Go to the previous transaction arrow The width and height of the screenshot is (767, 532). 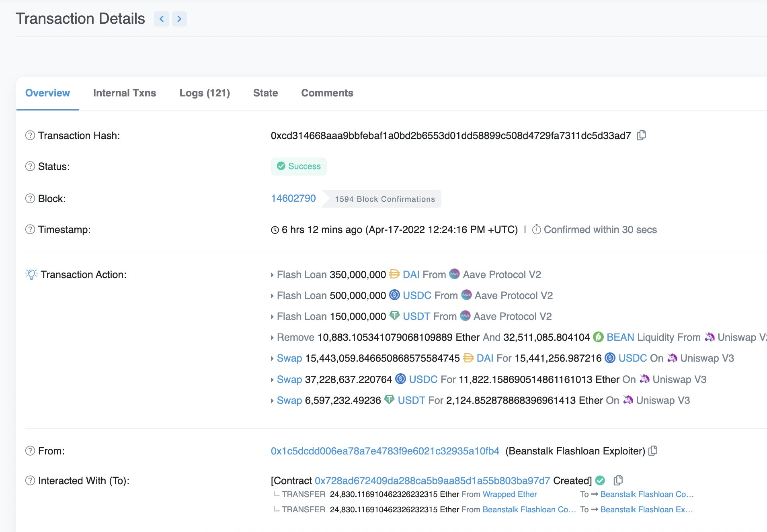162,19
